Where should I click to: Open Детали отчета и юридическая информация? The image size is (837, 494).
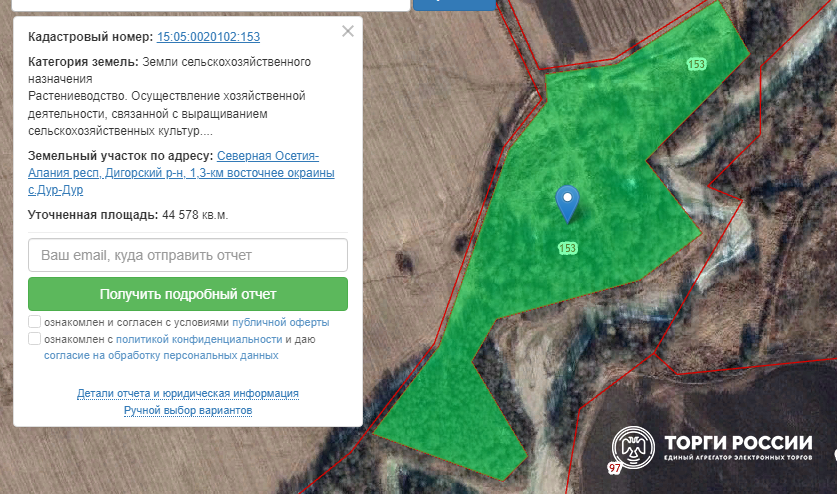coord(188,394)
